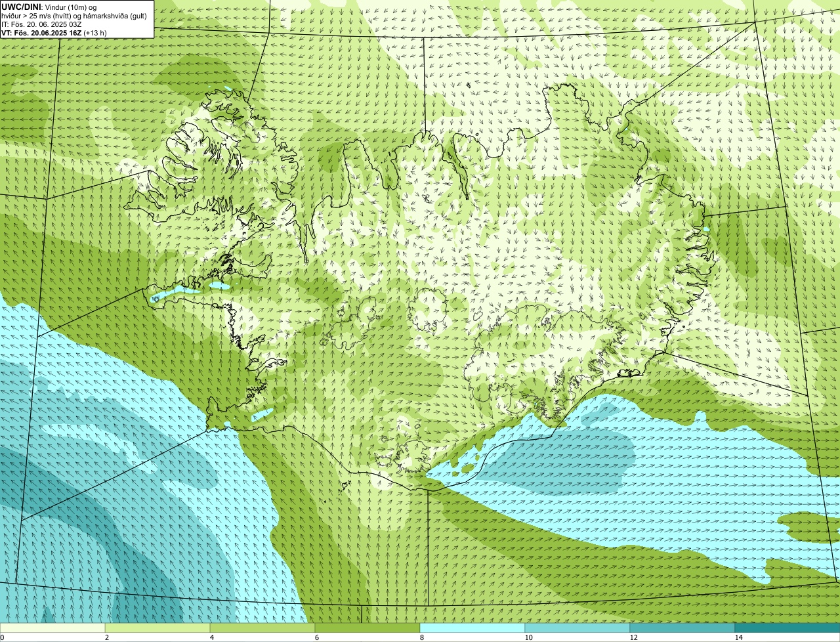Click legend tick label '4'
This screenshot has width=840, height=642.
point(211,637)
